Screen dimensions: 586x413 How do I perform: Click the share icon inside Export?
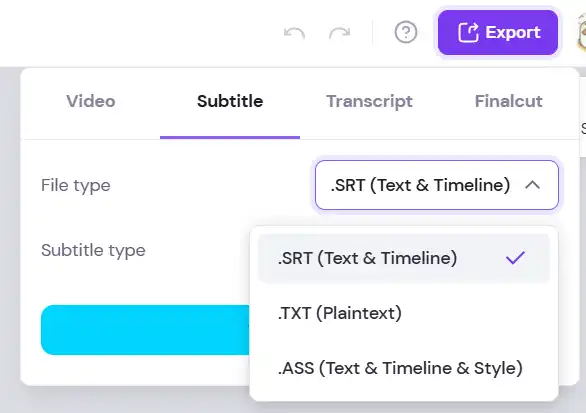(x=468, y=33)
